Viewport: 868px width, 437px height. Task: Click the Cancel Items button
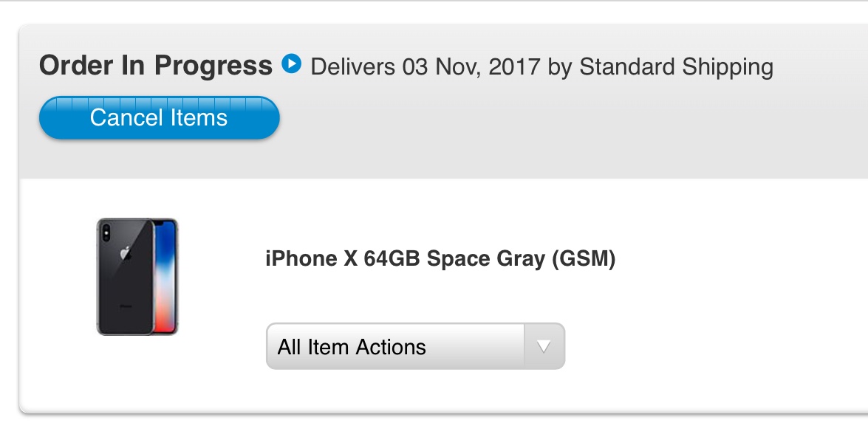(159, 117)
